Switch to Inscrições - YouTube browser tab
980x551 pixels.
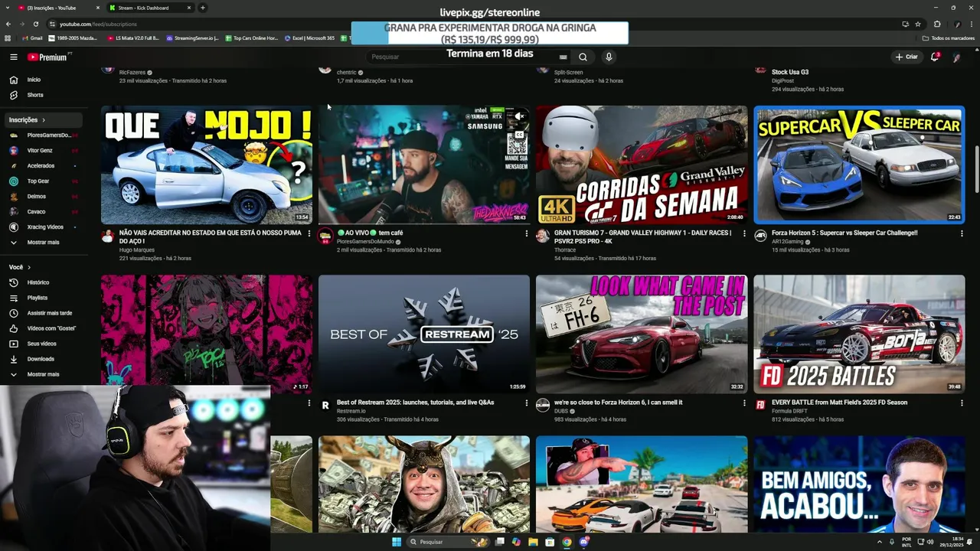click(x=57, y=8)
